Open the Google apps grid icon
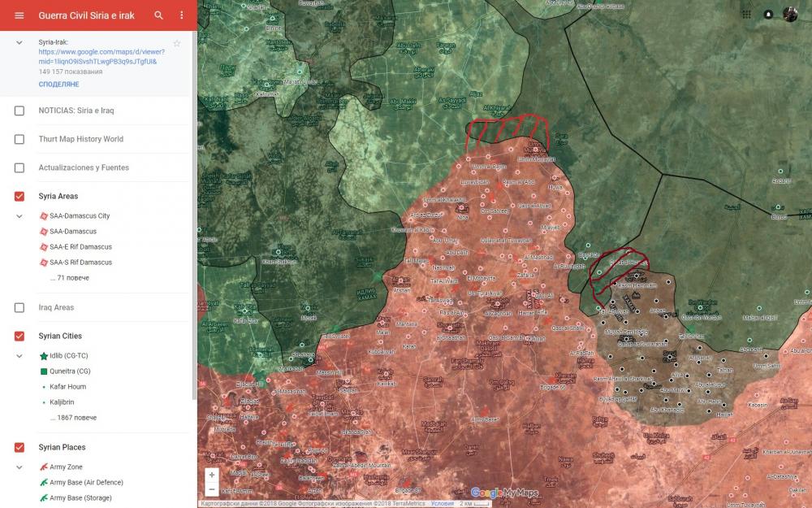 click(x=746, y=15)
